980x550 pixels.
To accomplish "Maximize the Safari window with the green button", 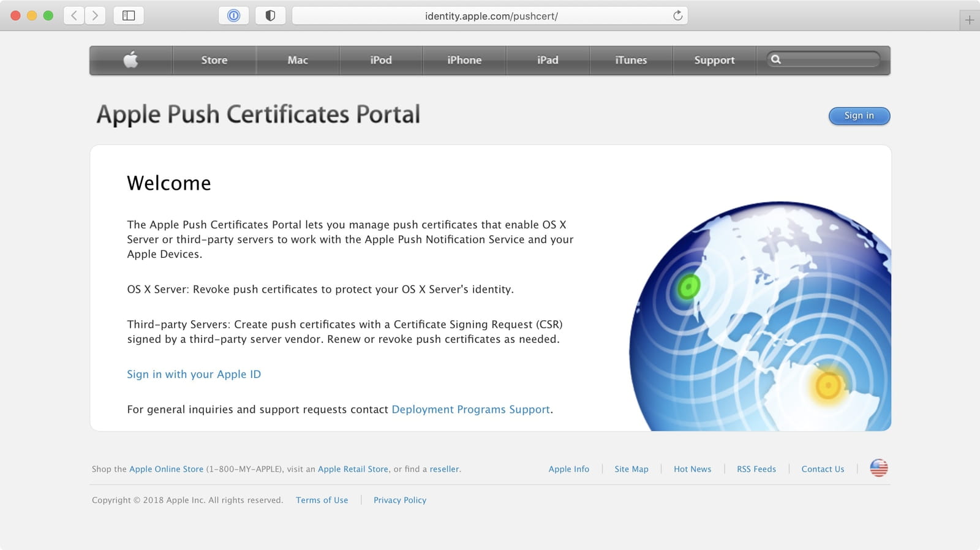I will tap(48, 15).
